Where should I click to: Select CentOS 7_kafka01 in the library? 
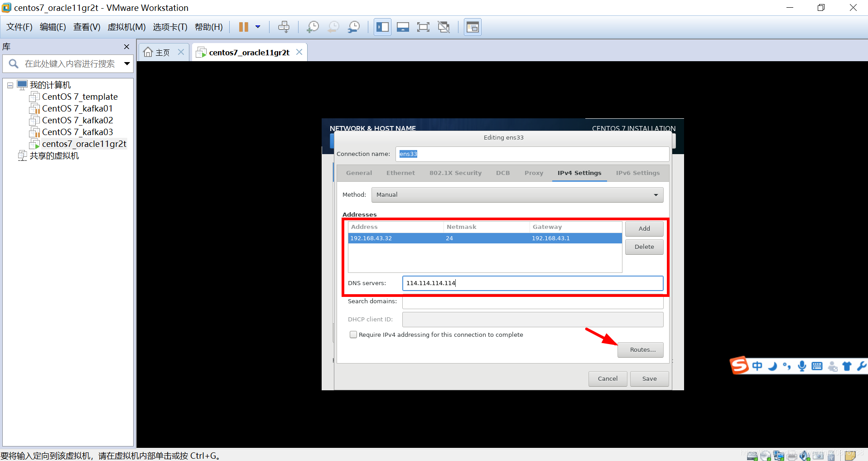(x=77, y=109)
